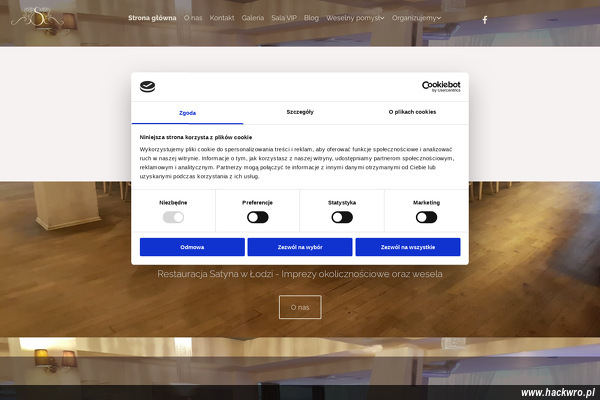The width and height of the screenshot is (600, 400).
Task: Click the Satyna restaurant logo
Action: tap(30, 17)
